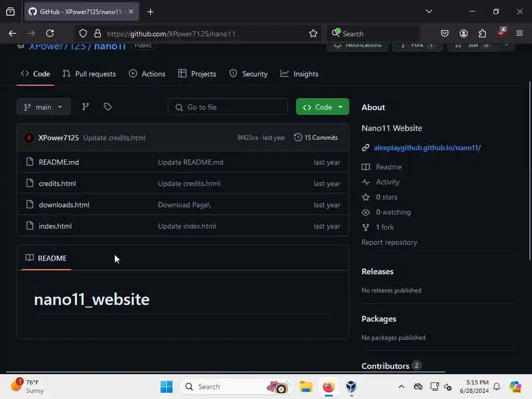
Task: Open the Windows Start menu
Action: (166, 387)
